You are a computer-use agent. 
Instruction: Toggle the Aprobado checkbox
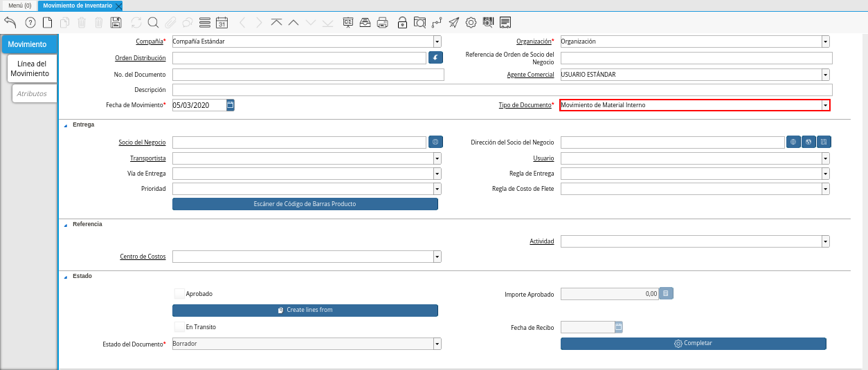179,294
